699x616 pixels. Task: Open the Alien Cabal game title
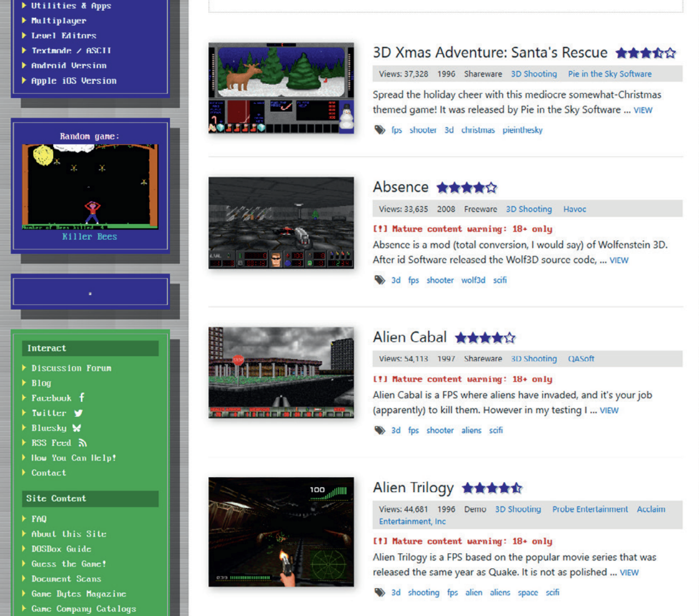coord(410,337)
